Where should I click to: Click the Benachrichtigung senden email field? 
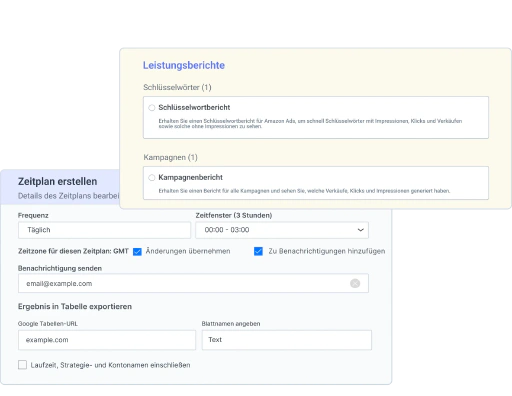193,283
